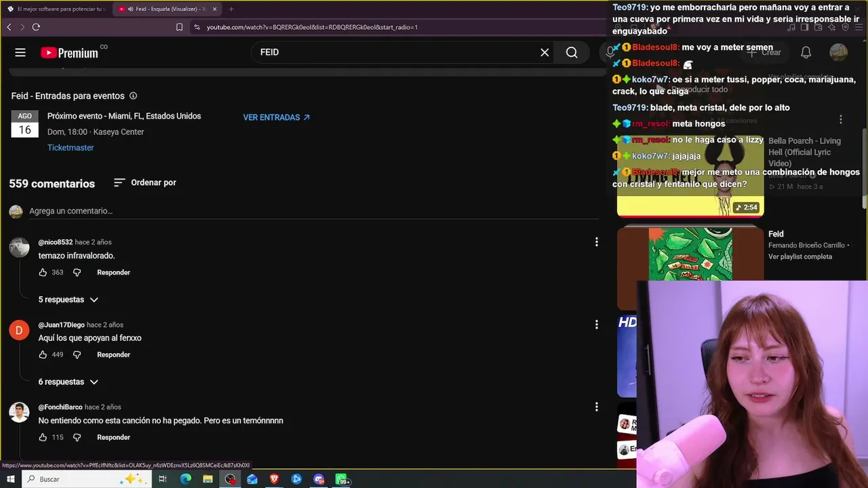868x488 pixels.
Task: Dislike Juan17Diego's comment
Action: tap(77, 354)
